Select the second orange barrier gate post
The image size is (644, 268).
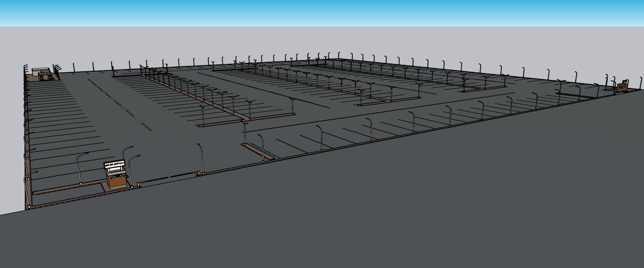199,173
